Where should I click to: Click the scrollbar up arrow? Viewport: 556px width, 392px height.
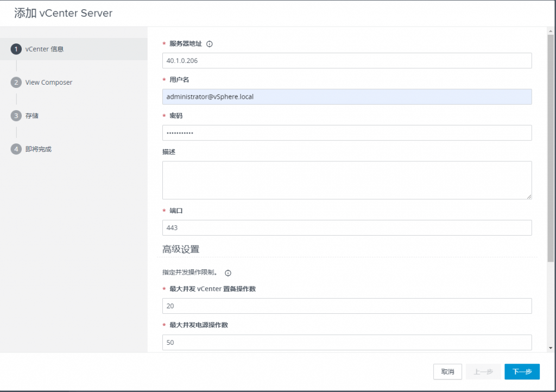(x=551, y=31)
